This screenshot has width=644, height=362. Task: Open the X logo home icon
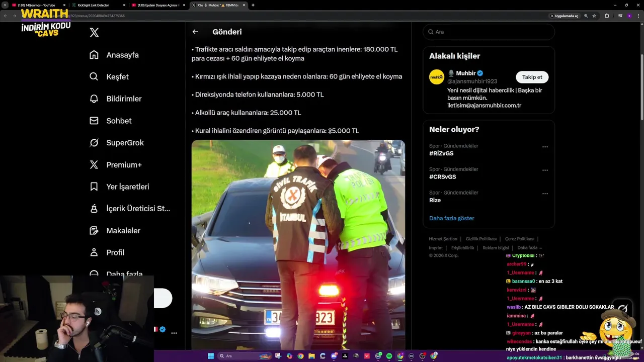[94, 33]
